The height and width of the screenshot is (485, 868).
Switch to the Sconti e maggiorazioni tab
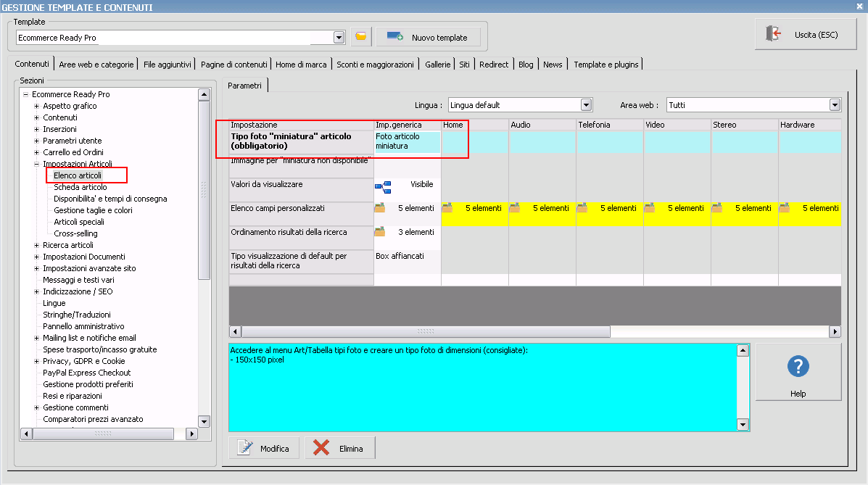point(375,65)
